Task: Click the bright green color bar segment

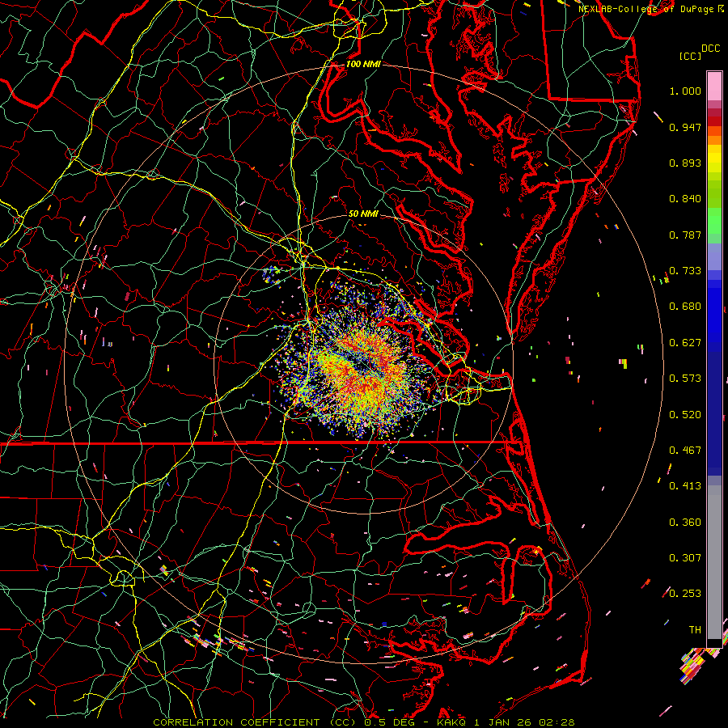Action: coord(714,221)
